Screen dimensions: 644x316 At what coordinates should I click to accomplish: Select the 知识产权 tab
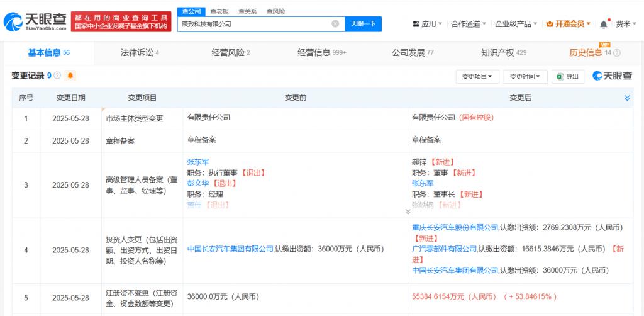504,53
